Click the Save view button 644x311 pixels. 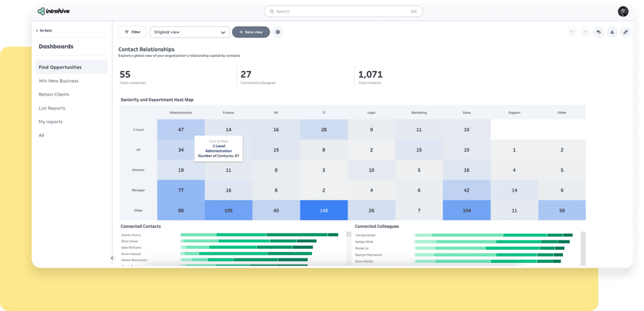(250, 32)
